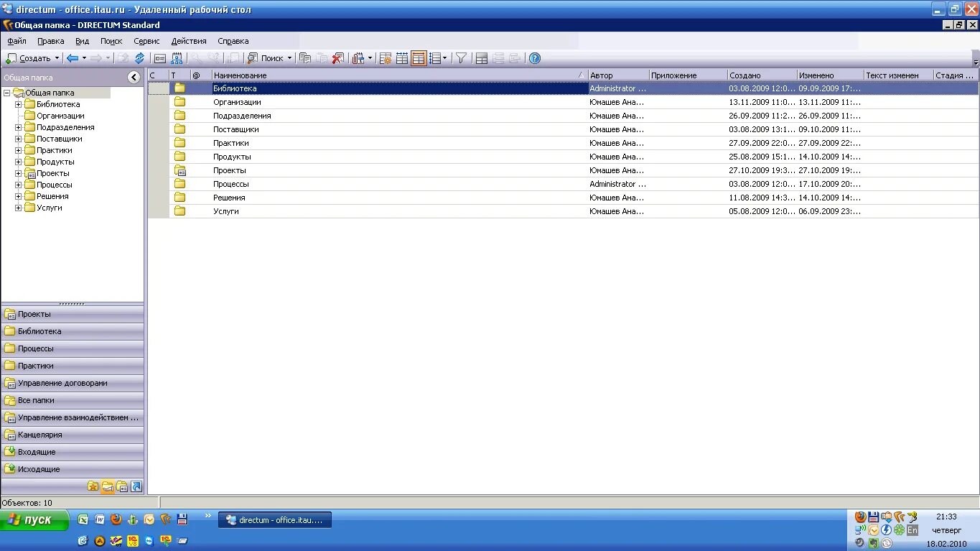Open the Сервис menu
Viewport: 980px width, 551px height.
[x=146, y=41]
